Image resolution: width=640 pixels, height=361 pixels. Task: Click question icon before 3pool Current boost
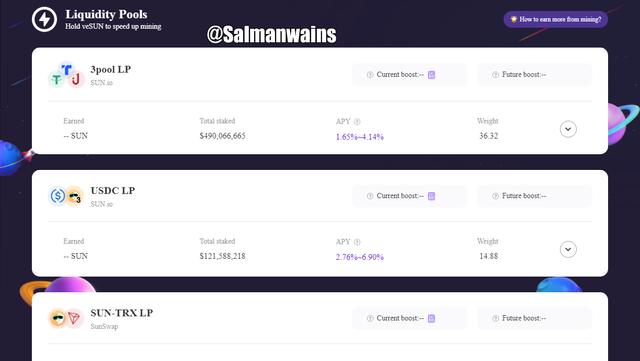(x=370, y=75)
